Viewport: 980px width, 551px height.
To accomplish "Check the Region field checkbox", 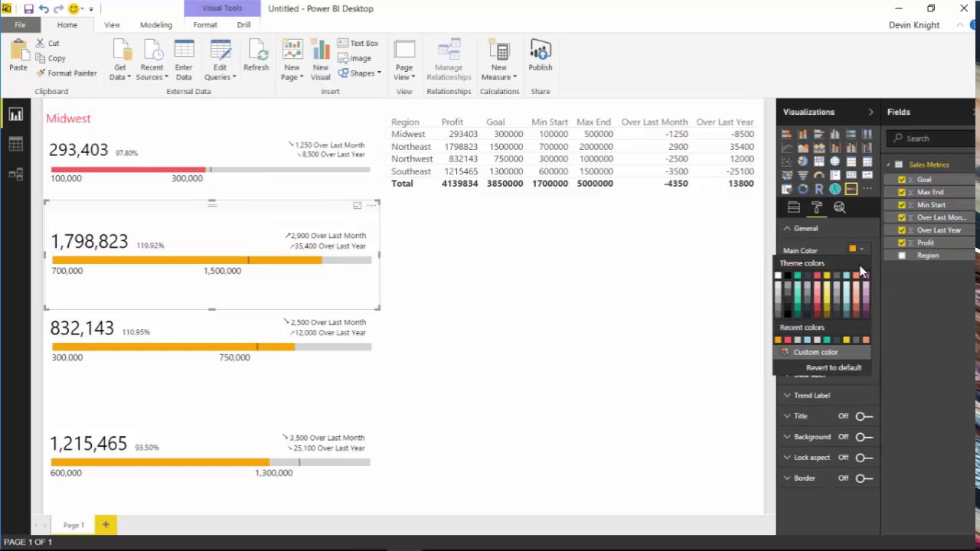I will [x=902, y=256].
